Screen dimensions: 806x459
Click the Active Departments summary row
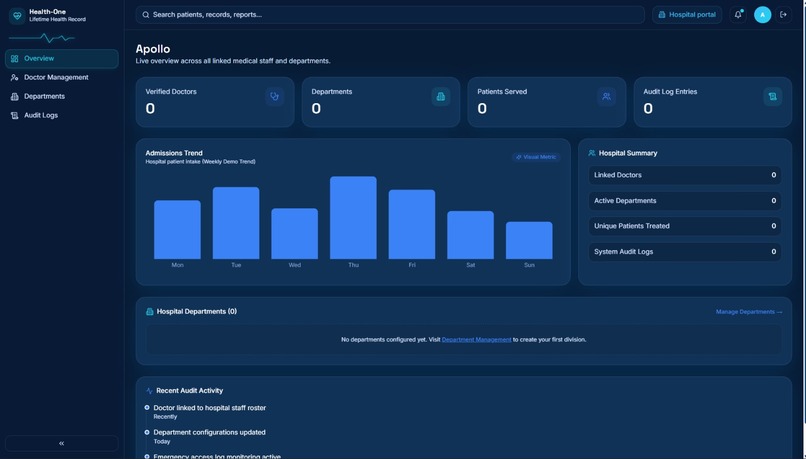click(x=685, y=201)
